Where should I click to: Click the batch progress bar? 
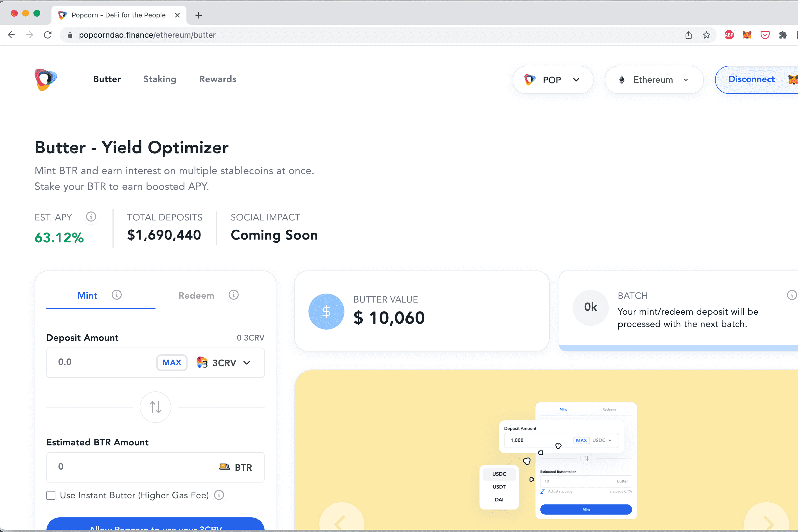click(678, 348)
